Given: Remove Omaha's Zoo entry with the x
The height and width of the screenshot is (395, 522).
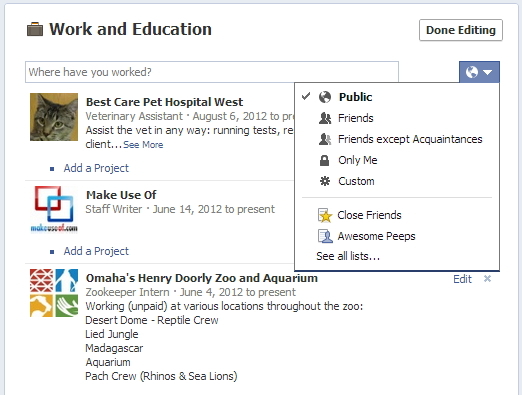Looking at the screenshot, I should (487, 279).
